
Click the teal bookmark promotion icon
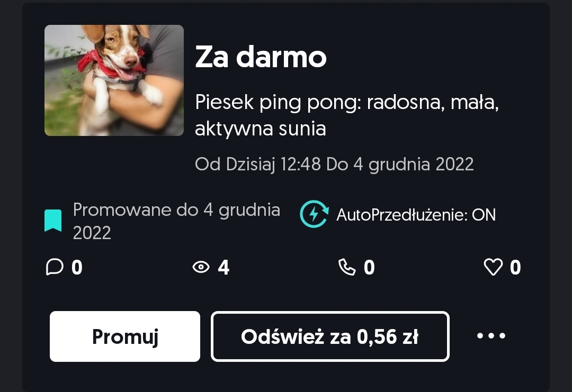(x=53, y=221)
